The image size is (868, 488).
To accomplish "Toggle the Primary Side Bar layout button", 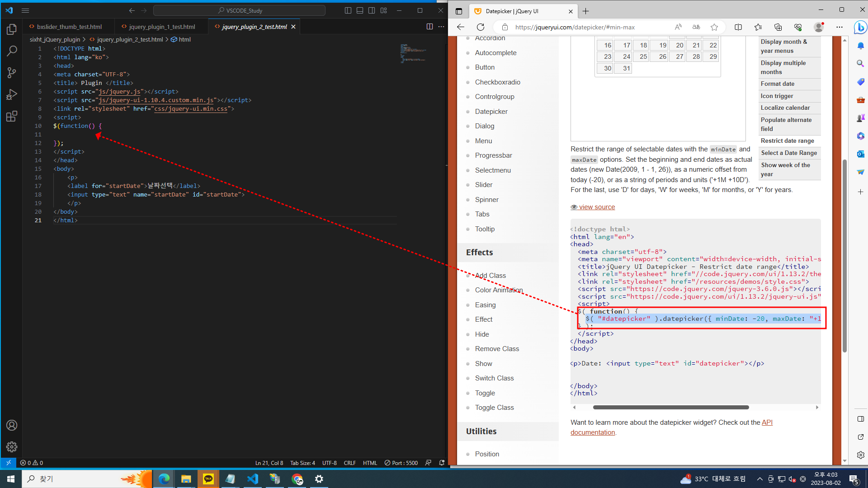I will pyautogui.click(x=348, y=10).
